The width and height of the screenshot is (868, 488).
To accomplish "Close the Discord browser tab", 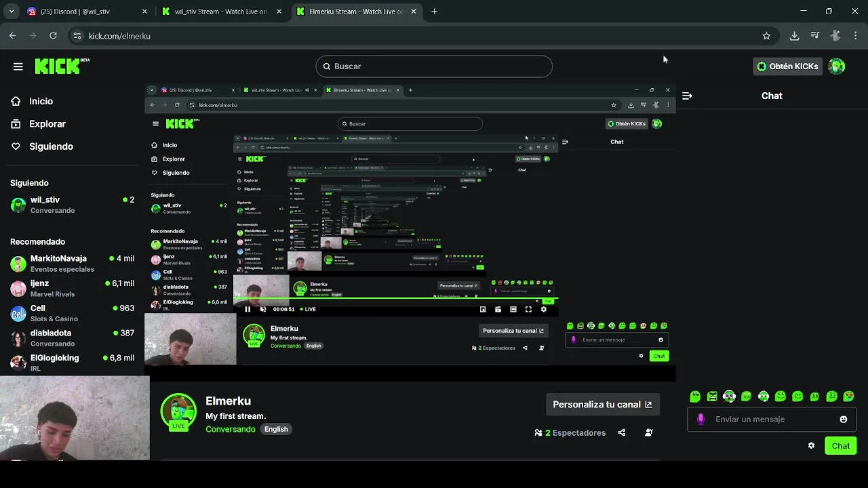I will (144, 12).
